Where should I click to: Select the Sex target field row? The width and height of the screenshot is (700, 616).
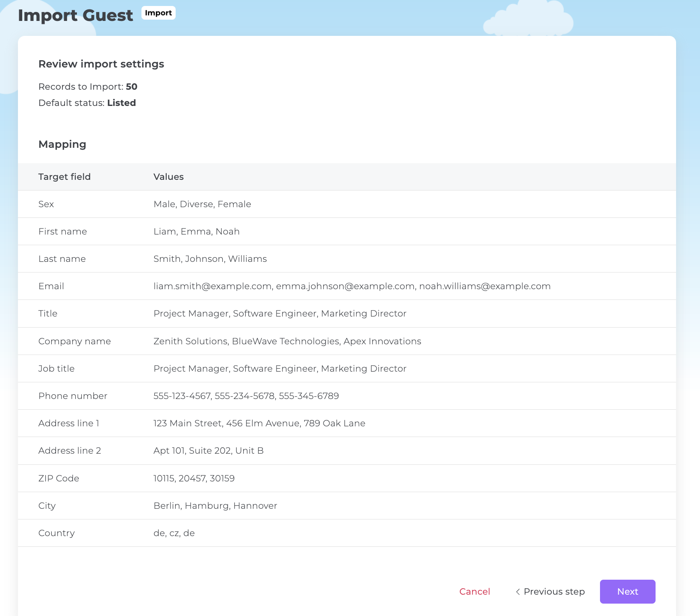tap(347, 204)
